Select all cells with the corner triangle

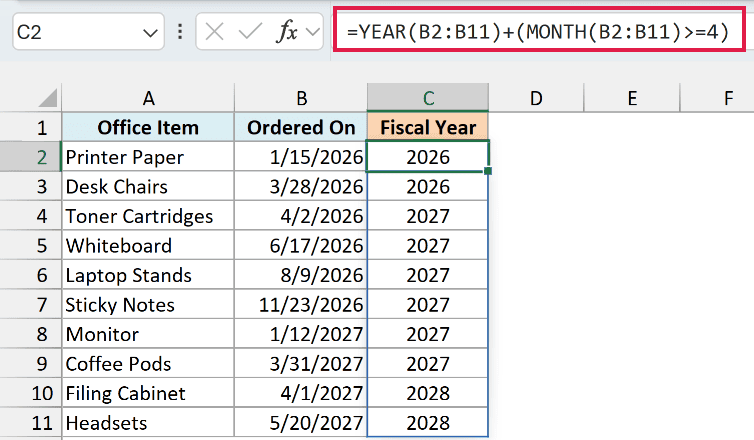(x=48, y=98)
